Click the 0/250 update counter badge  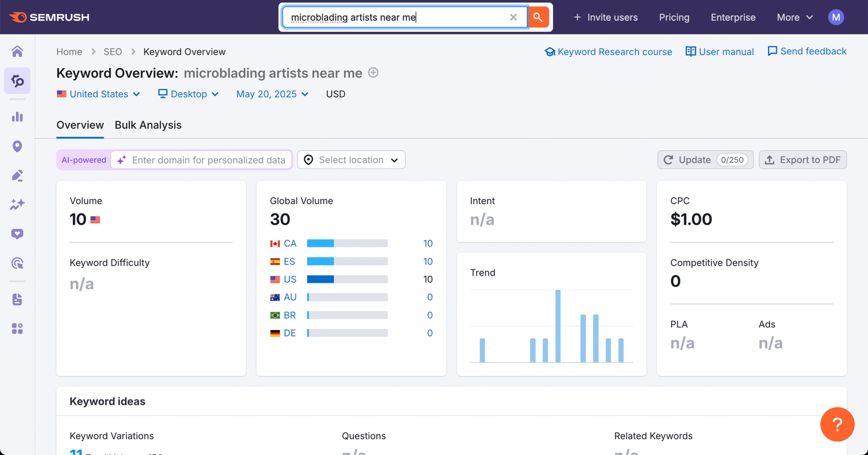pyautogui.click(x=732, y=160)
